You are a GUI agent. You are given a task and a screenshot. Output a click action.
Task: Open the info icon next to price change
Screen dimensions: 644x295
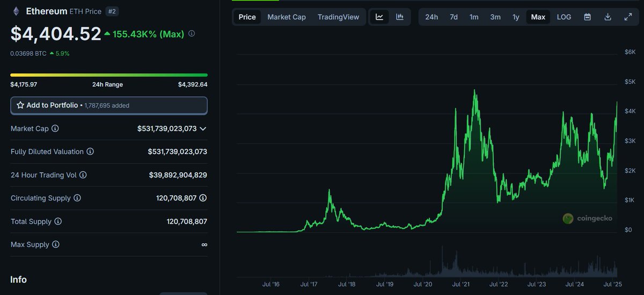pos(192,33)
